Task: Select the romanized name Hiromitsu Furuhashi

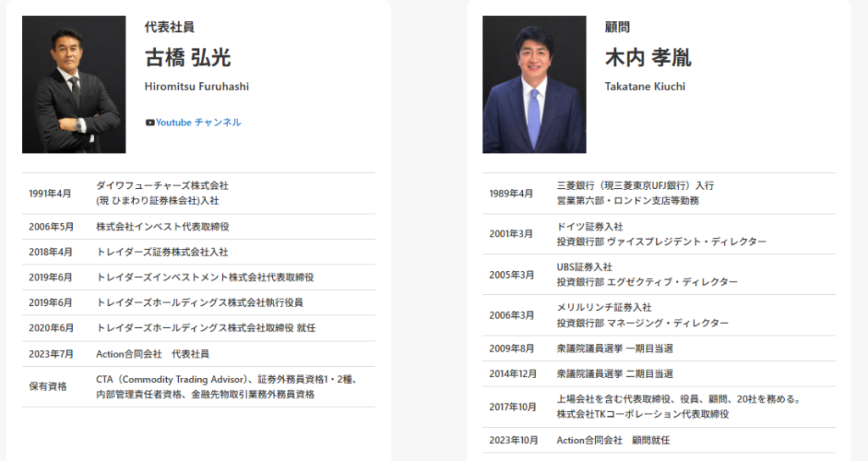Action: point(197,86)
